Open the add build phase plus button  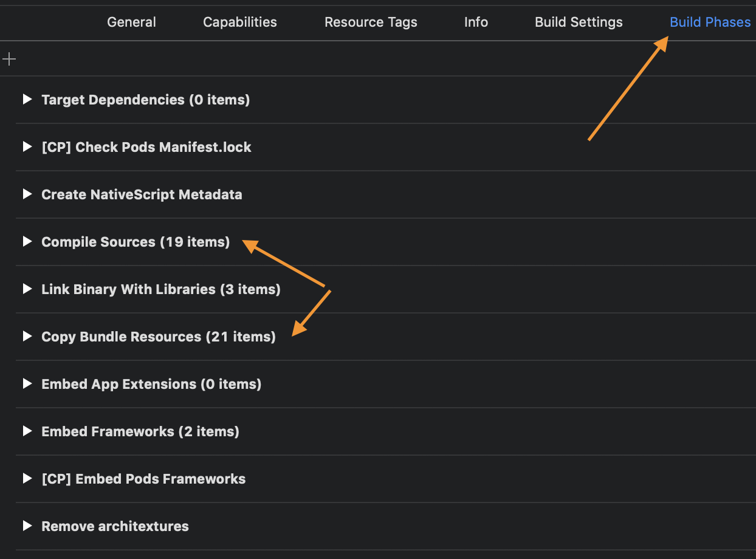click(9, 59)
